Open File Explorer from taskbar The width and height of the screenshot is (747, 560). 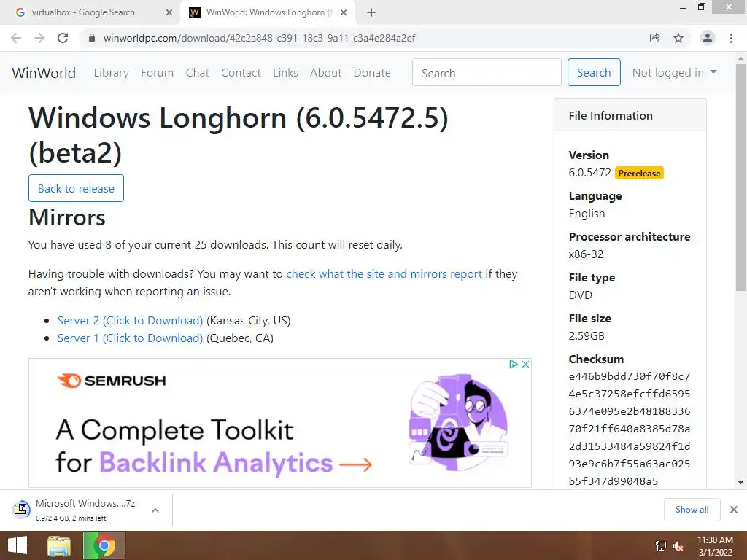[59, 545]
